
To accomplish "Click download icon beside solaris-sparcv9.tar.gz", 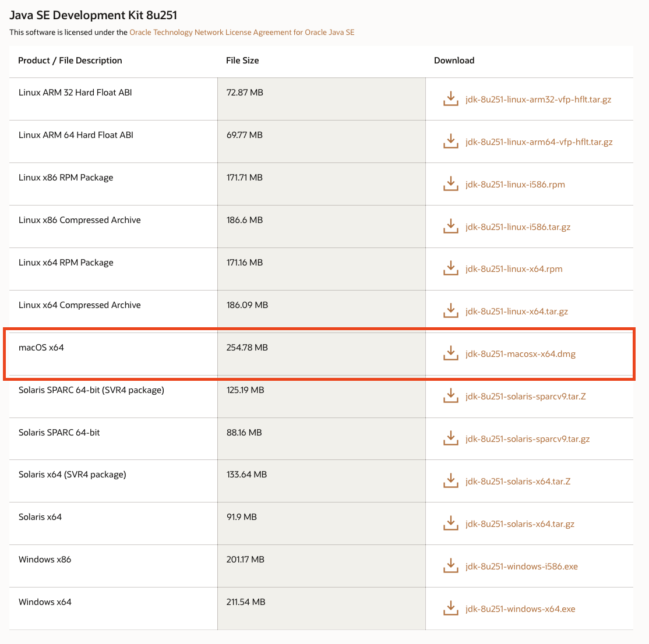I will coord(451,438).
